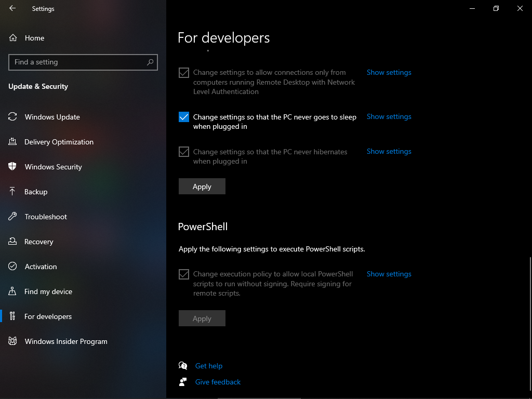Screen dimensions: 532x399
Task: Show settings for never hibernates option
Action: click(x=389, y=151)
